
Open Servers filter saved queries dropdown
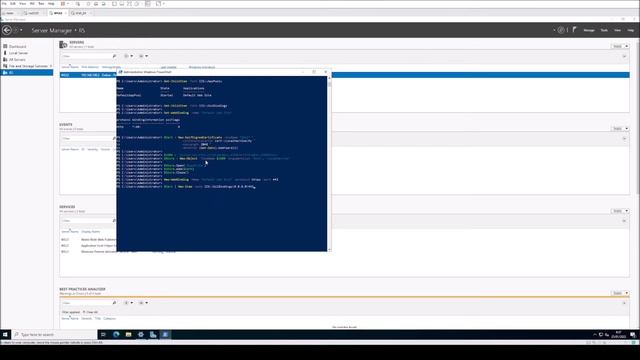pos(143,56)
